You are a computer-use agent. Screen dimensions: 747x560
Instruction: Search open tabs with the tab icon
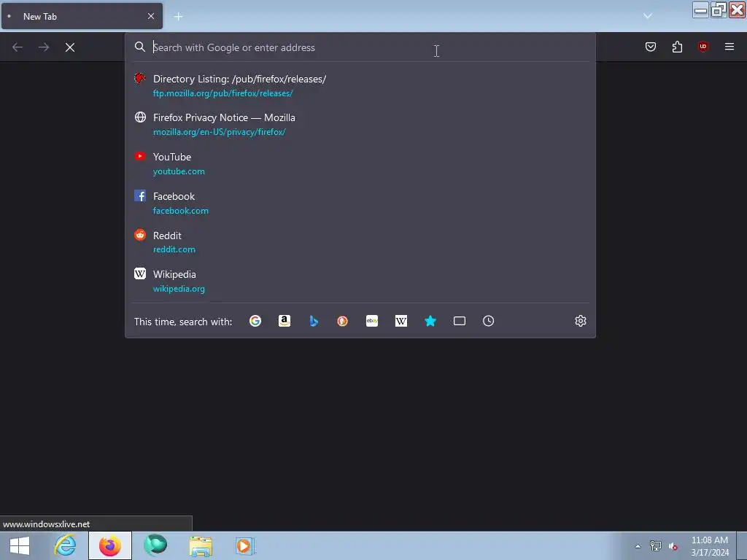[x=460, y=321]
